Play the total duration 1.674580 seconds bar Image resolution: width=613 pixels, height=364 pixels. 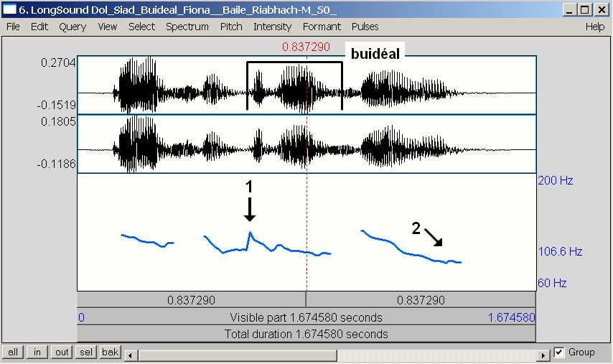(306, 334)
